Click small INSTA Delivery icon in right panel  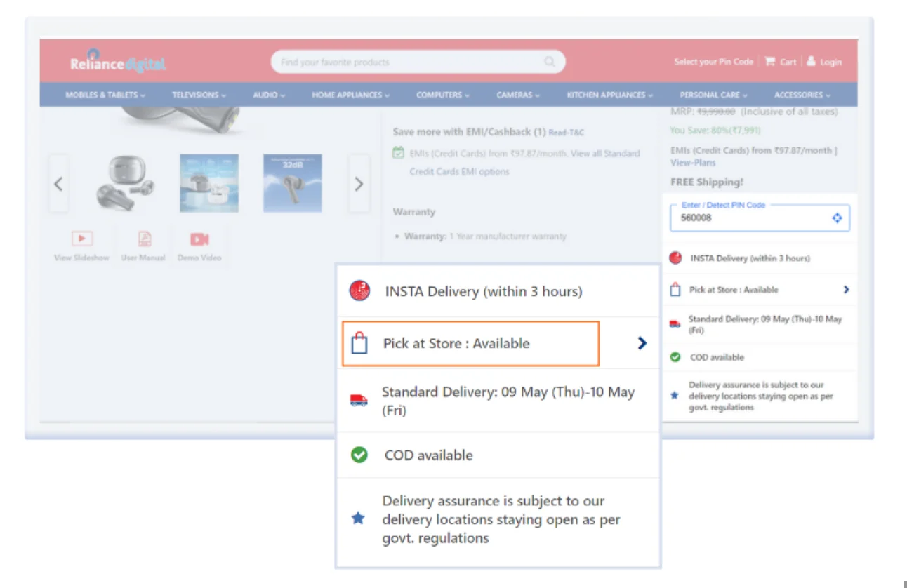pyautogui.click(x=675, y=258)
